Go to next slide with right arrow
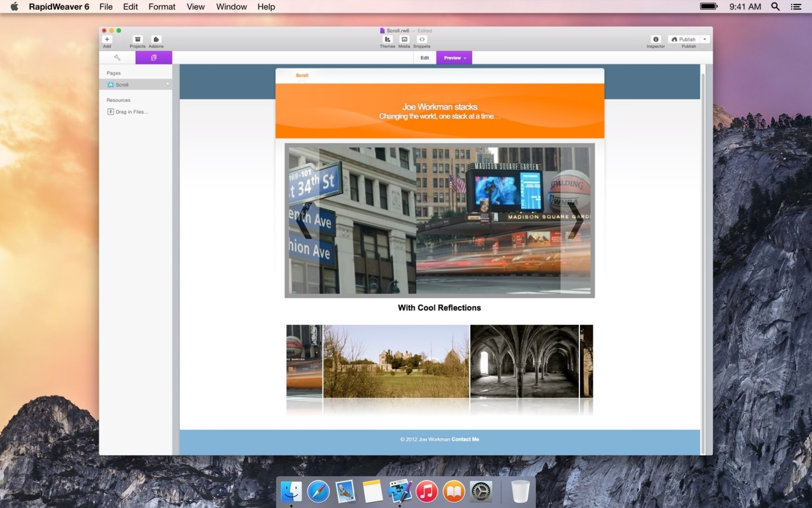The height and width of the screenshot is (508, 812). point(576,220)
